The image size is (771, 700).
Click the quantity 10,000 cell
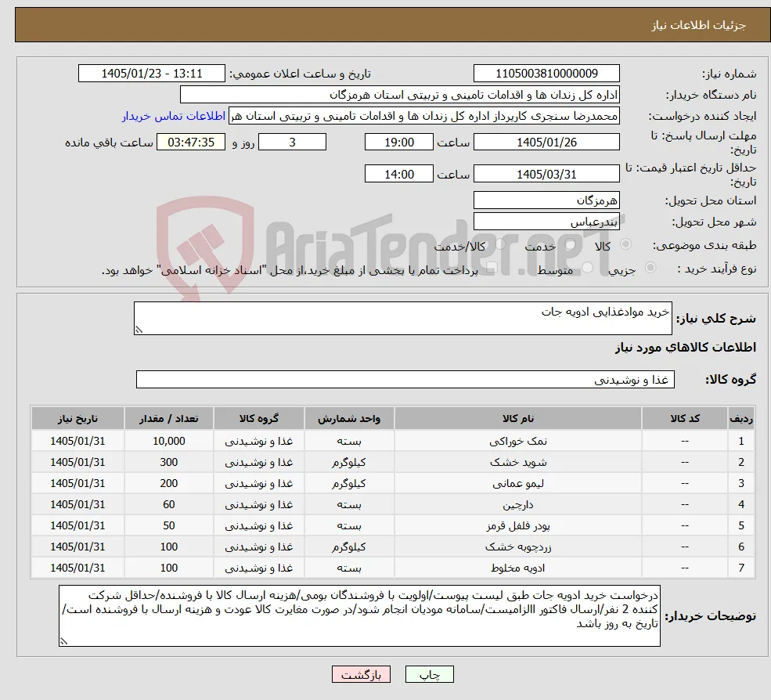[x=168, y=441]
